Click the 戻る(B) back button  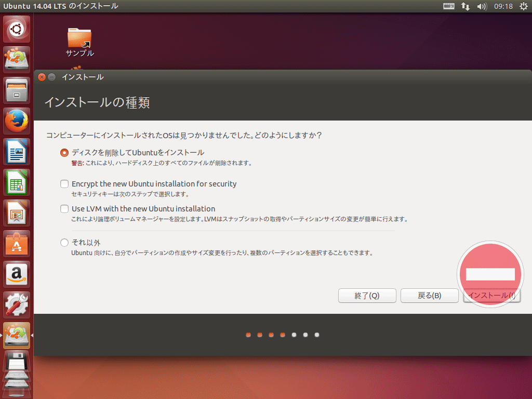[x=430, y=296]
